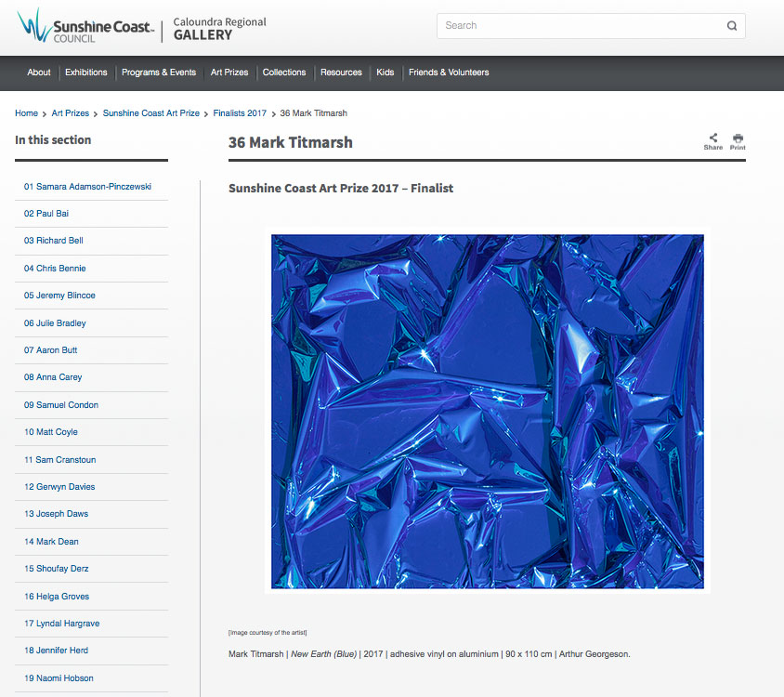Navigate to Sunshine Coast Art Prize breadcrumb
This screenshot has height=697, width=784.
pyautogui.click(x=151, y=113)
